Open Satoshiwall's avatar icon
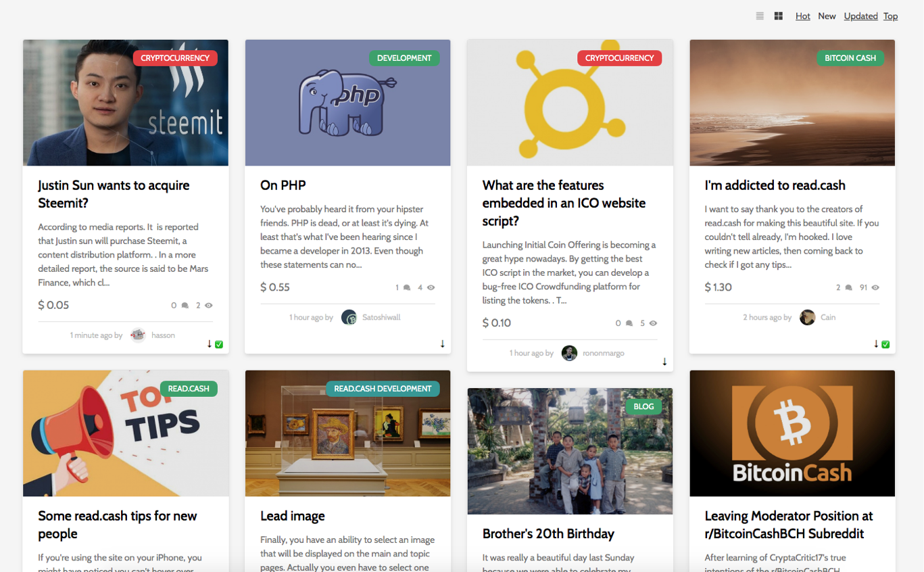Screen dimensions: 924x572 pos(349,317)
